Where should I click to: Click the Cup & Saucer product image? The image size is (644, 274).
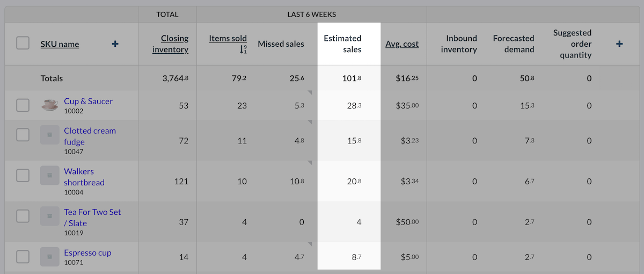click(49, 105)
